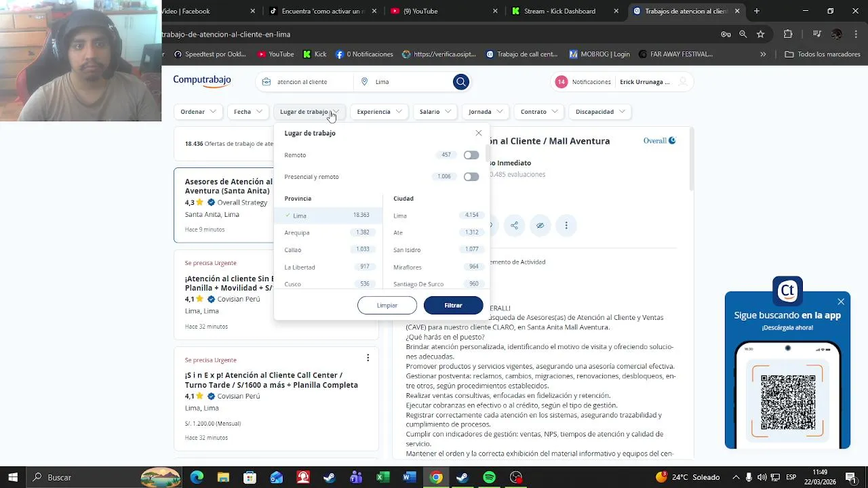
Task: Select La Libertad province
Action: [x=328, y=267]
